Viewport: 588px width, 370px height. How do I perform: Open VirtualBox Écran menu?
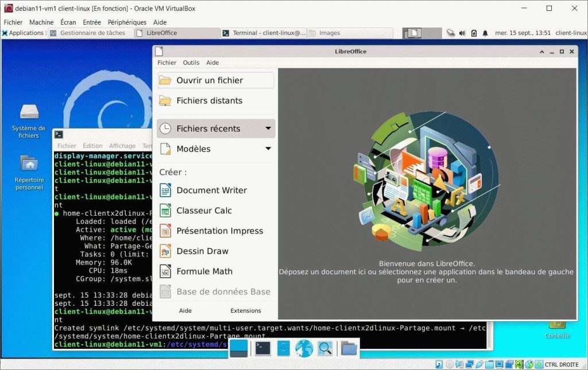click(68, 22)
